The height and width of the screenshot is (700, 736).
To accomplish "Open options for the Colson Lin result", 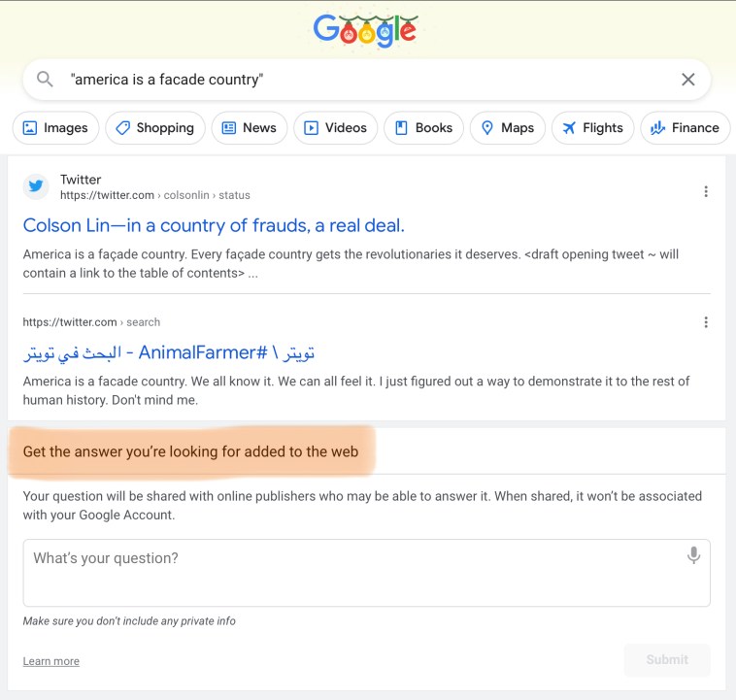I will point(706,191).
